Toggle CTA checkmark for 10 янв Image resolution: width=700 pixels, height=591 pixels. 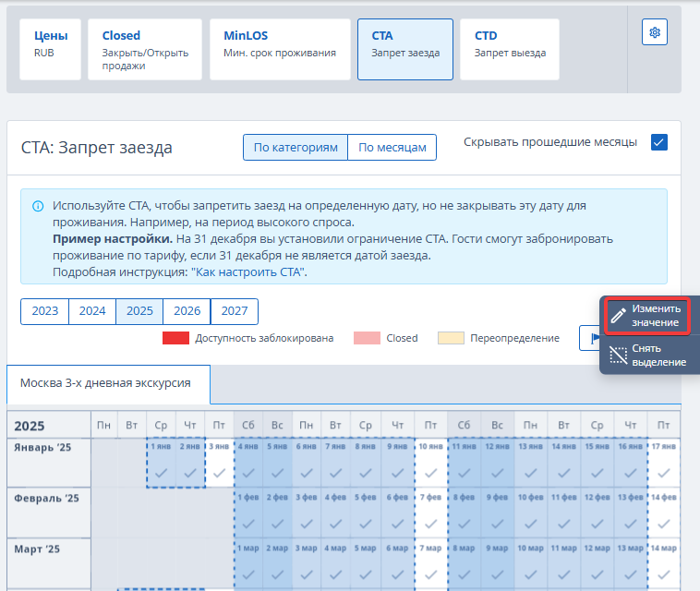(x=430, y=473)
